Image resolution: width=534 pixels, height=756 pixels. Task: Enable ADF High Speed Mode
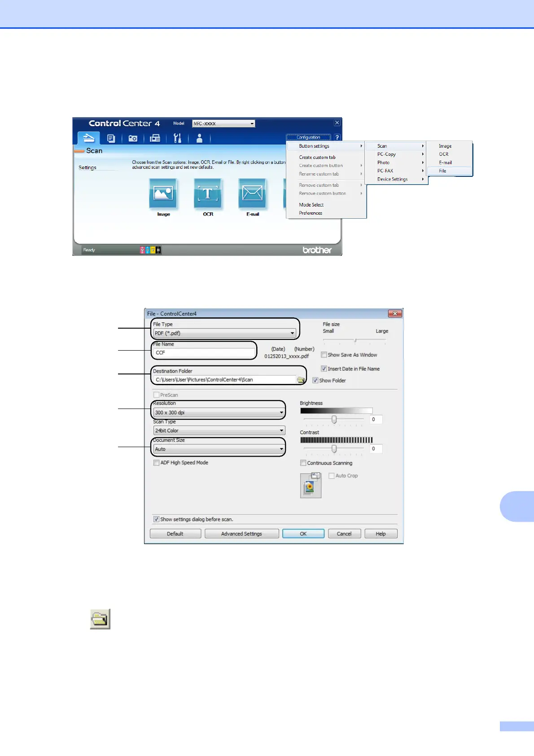156,462
